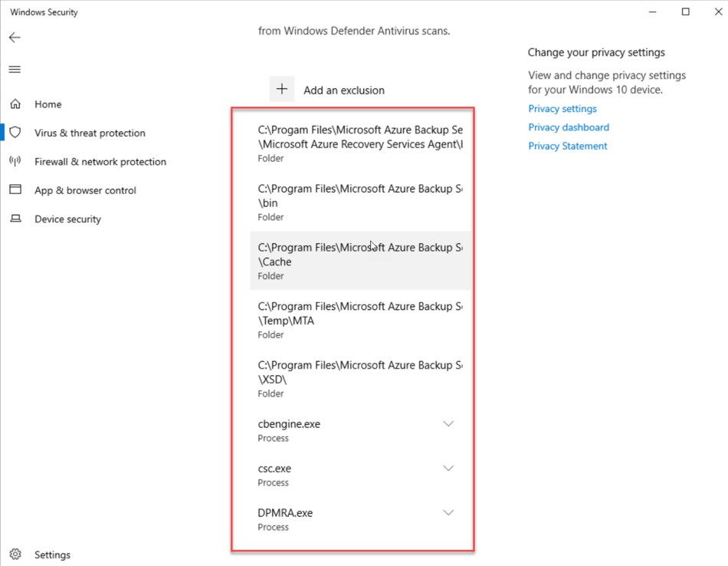Select Virus & threat protection in sidebar
Screen dimensions: 728x566
pyautogui.click(x=88, y=133)
